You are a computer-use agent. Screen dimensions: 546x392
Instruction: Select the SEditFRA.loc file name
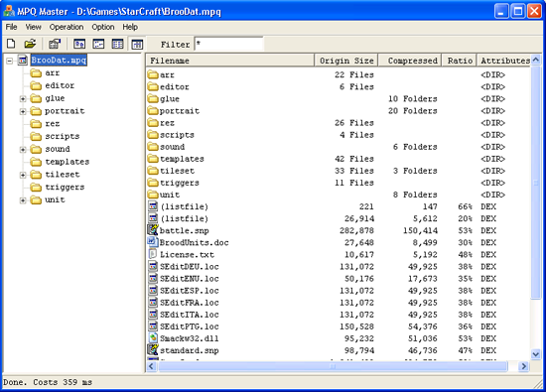tap(189, 303)
